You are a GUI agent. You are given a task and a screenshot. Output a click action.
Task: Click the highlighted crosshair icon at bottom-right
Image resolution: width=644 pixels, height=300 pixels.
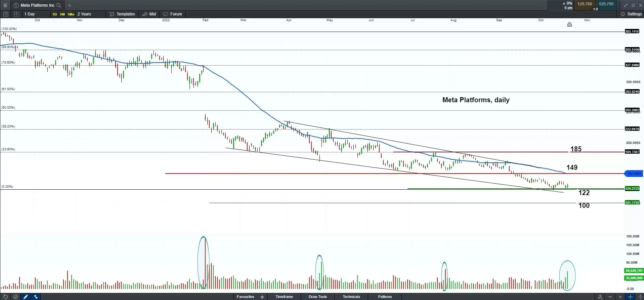(x=631, y=297)
